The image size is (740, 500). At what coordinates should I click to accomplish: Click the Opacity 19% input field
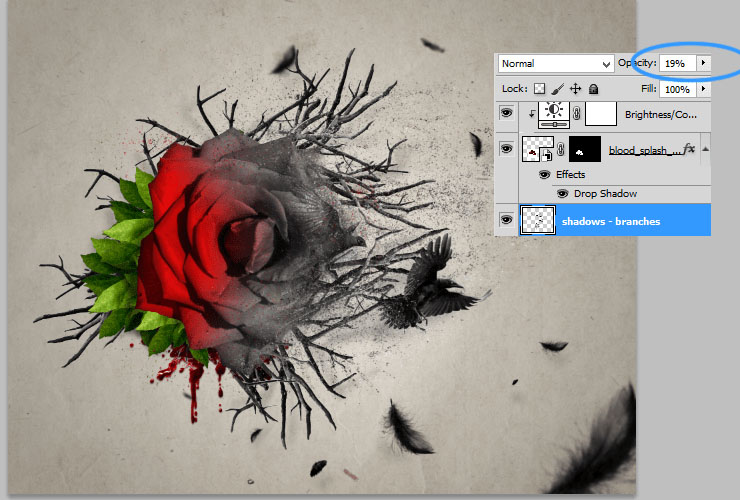click(676, 63)
